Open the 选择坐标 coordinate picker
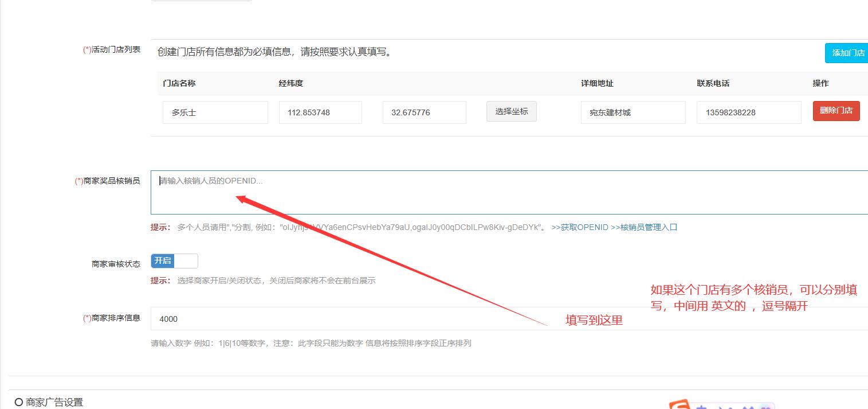Image resolution: width=868 pixels, height=409 pixels. pyautogui.click(x=512, y=111)
